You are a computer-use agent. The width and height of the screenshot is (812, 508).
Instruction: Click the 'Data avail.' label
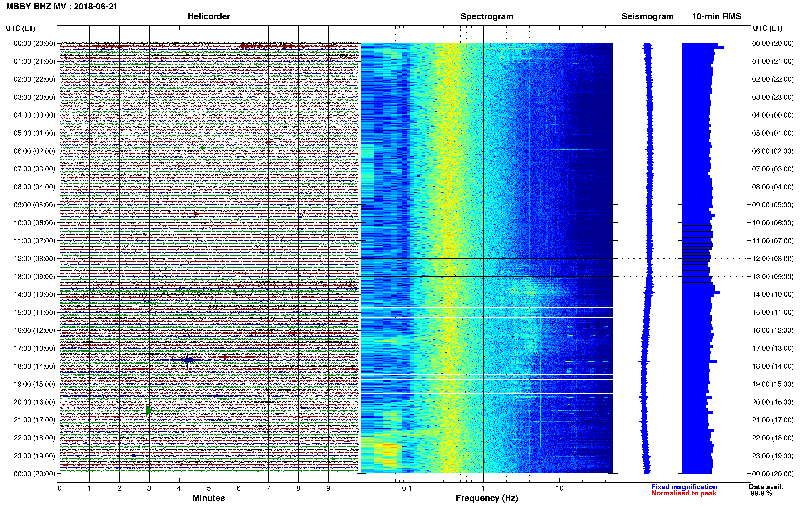click(766, 487)
